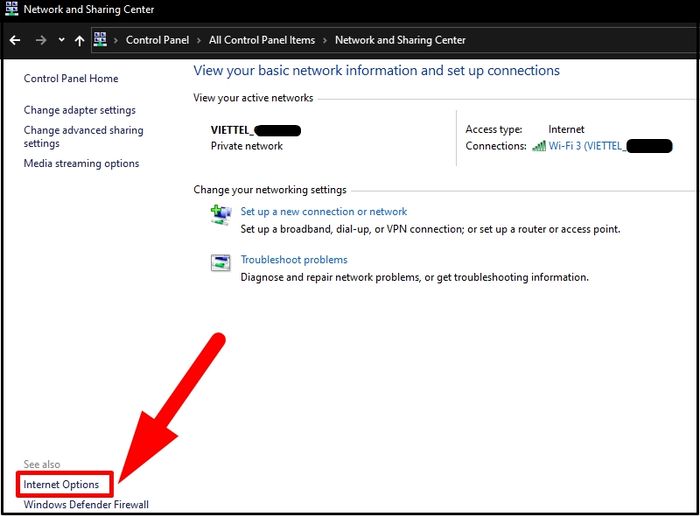Open Windows Defender Firewall
The width and height of the screenshot is (700, 516).
pos(86,504)
